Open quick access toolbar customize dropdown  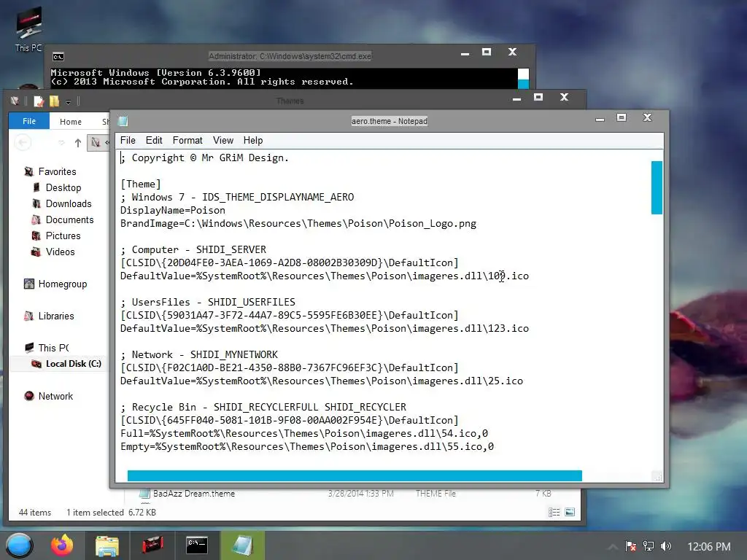[68, 102]
